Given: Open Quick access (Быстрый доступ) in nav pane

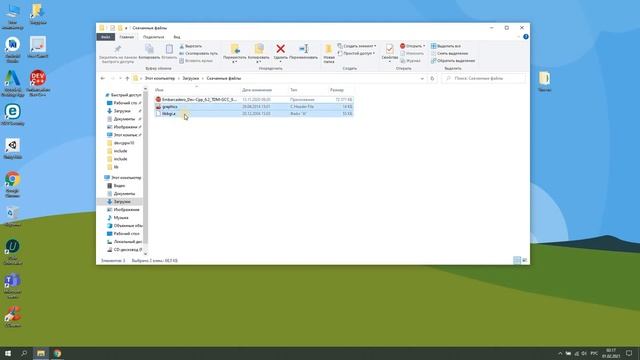Looking at the screenshot, I should 122,95.
